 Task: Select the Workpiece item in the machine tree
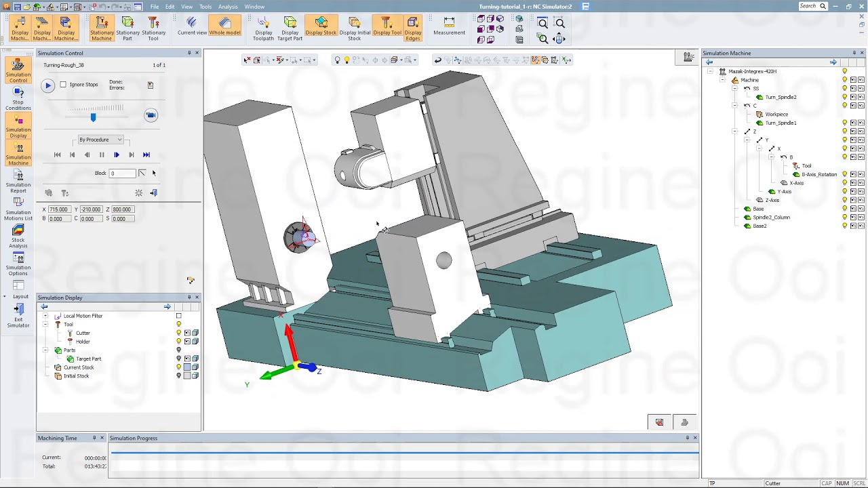pyautogui.click(x=776, y=115)
